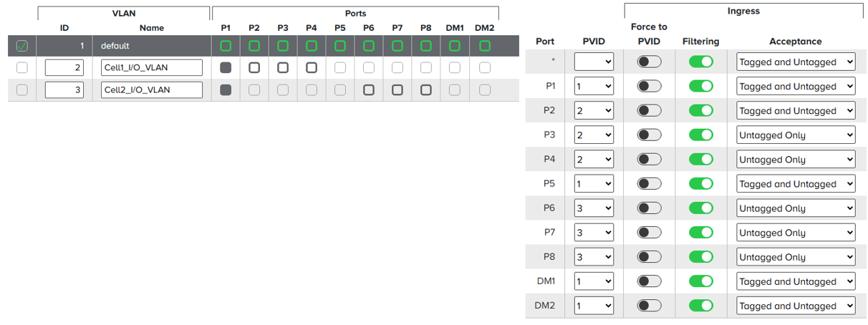Check the P8 port box for VLAN 3

tap(426, 90)
